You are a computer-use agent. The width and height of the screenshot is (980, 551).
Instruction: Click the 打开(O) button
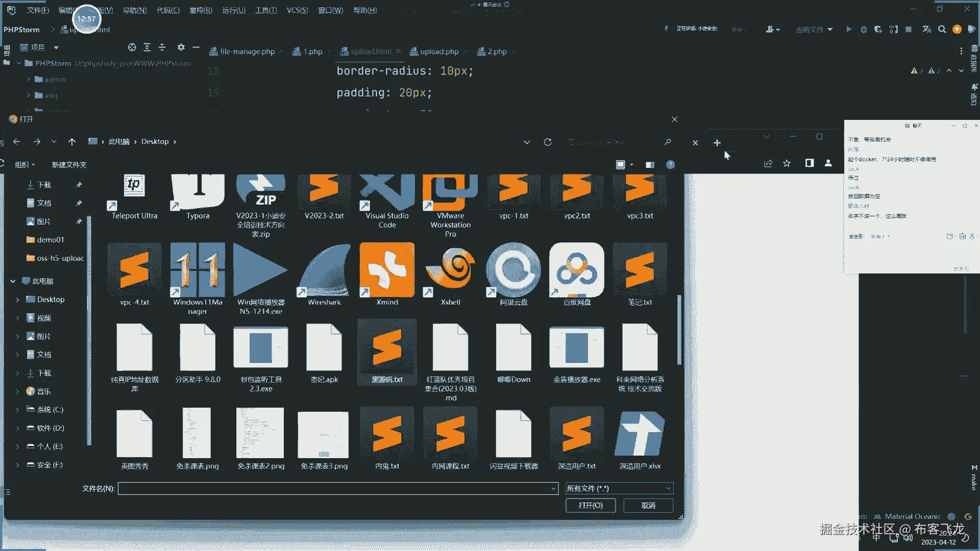click(591, 506)
